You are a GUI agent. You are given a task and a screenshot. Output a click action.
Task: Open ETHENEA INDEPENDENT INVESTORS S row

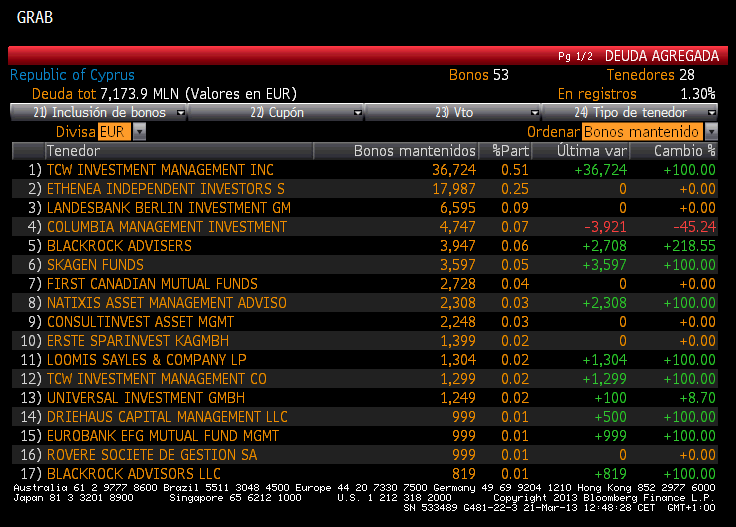click(x=364, y=189)
